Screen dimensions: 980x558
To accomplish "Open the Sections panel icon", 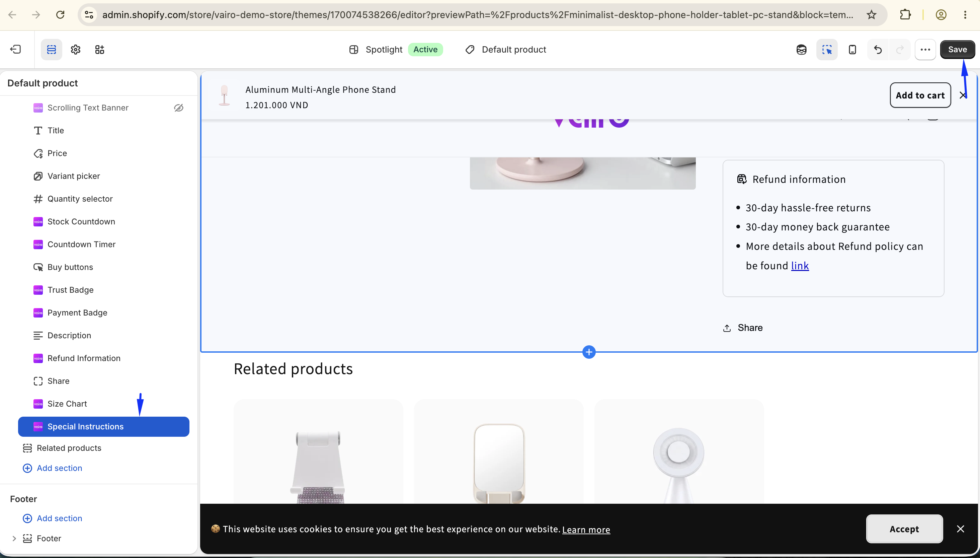I will (x=51, y=50).
